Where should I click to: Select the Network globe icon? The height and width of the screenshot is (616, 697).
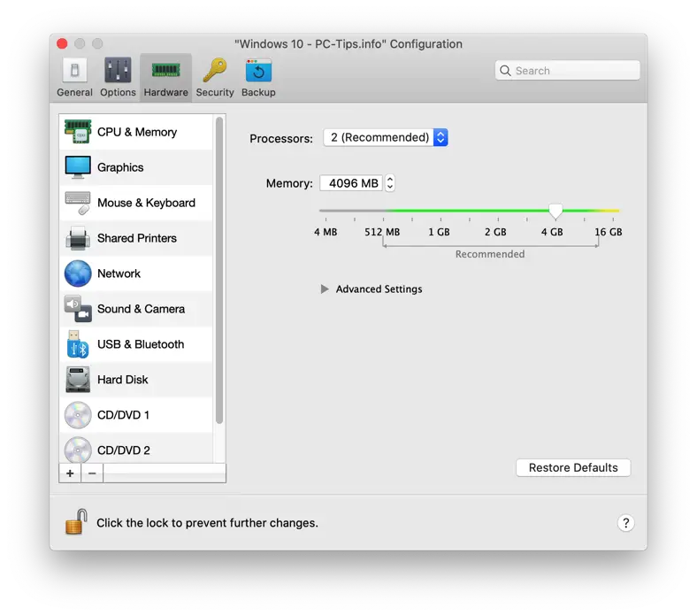78,273
